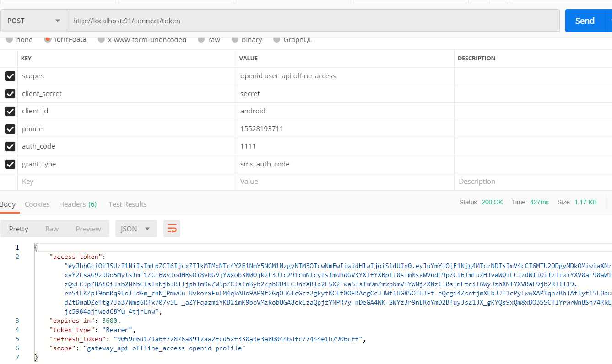Click the "Bearer" token_type value
This screenshot has width=612, height=364.
click(x=117, y=330)
